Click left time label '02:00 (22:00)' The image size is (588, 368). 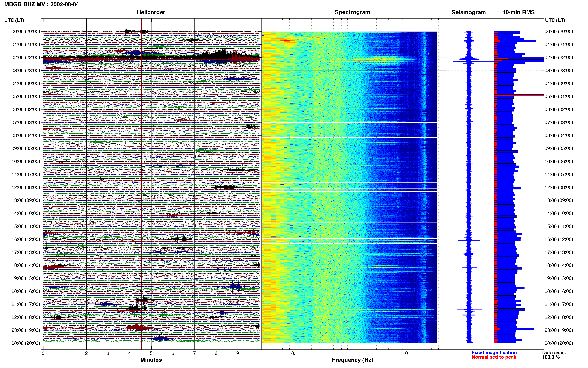tap(26, 57)
